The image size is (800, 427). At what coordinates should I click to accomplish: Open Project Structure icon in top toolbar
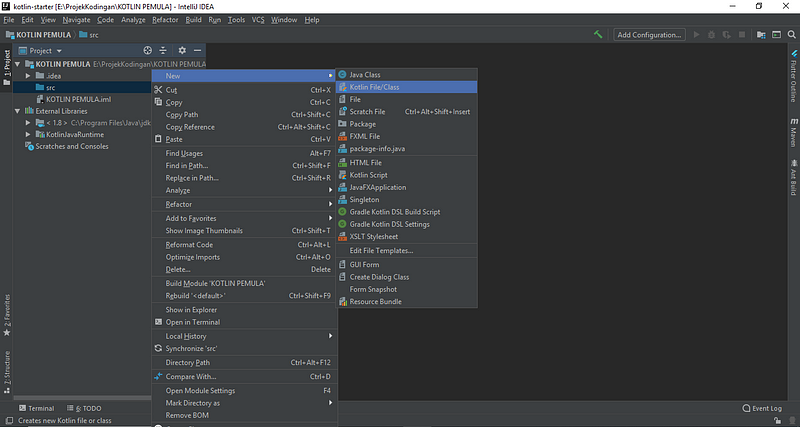(x=761, y=35)
